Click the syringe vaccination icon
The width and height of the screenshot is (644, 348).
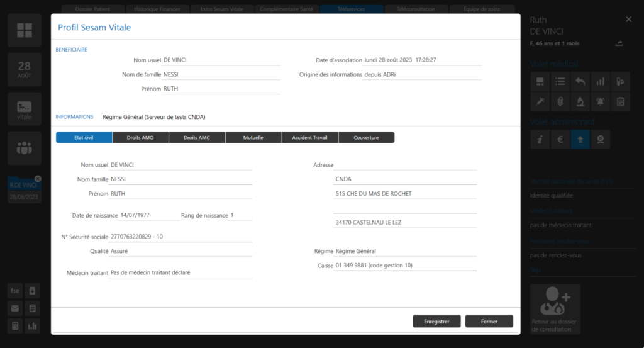539,101
